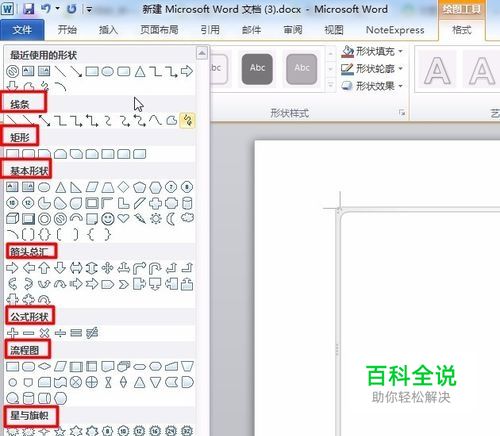The width and height of the screenshot is (500, 436).
Task: Select the highlighted scribble line shape
Action: click(188, 120)
